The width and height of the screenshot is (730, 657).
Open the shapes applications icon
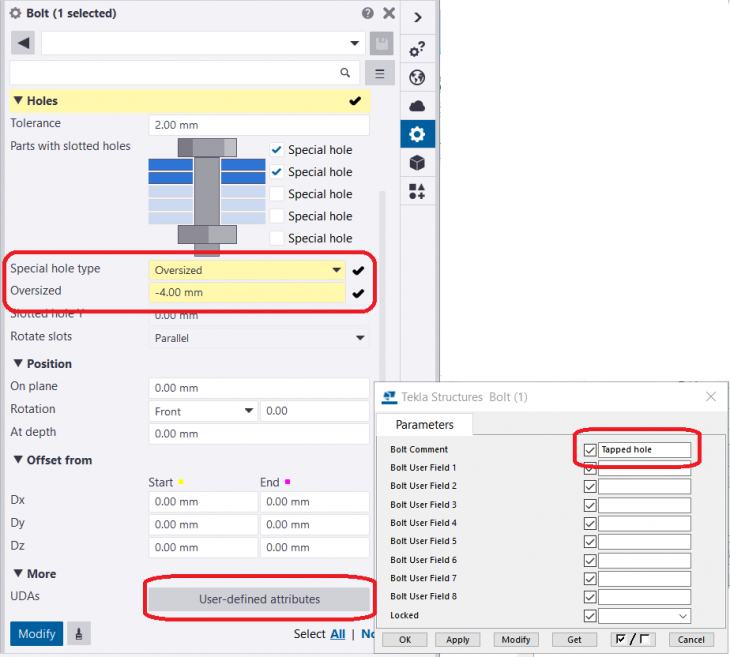point(417,191)
